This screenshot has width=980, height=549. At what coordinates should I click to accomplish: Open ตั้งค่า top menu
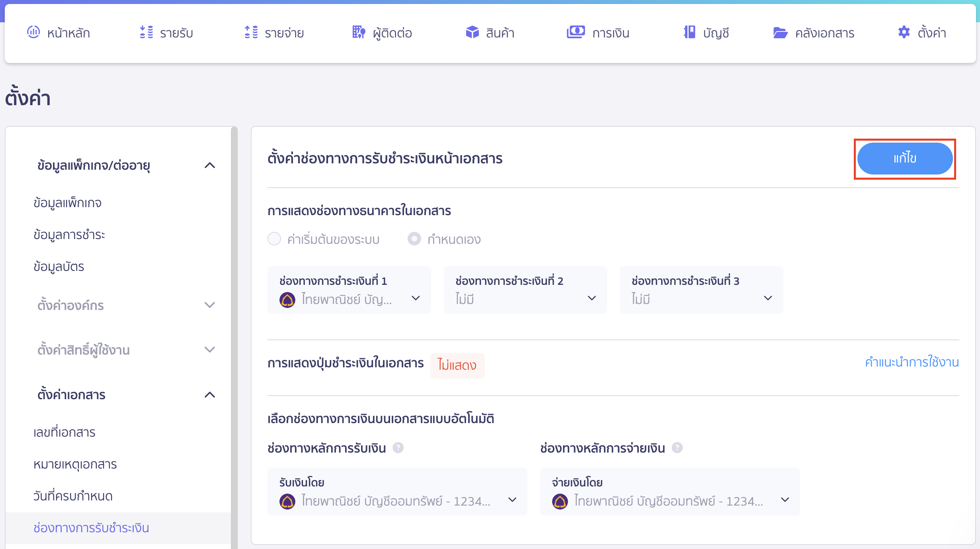[922, 33]
